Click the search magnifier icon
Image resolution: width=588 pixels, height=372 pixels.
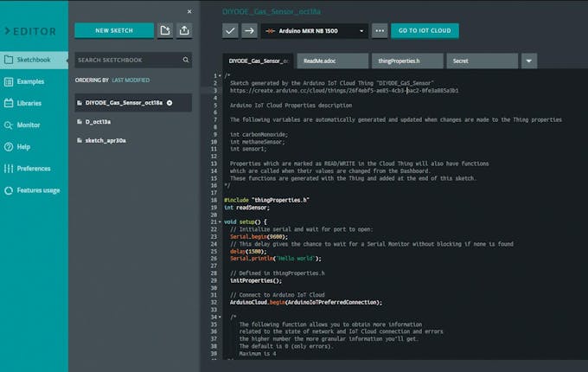[186, 61]
